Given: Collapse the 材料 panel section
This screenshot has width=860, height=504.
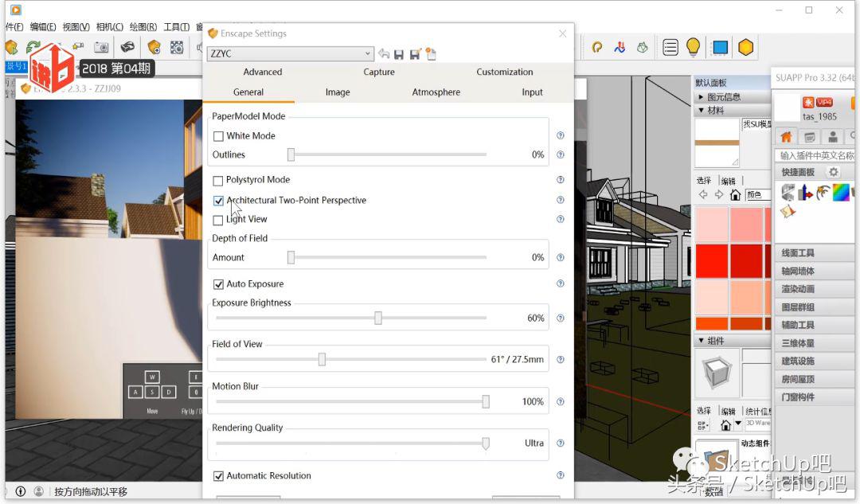Looking at the screenshot, I should point(701,111).
